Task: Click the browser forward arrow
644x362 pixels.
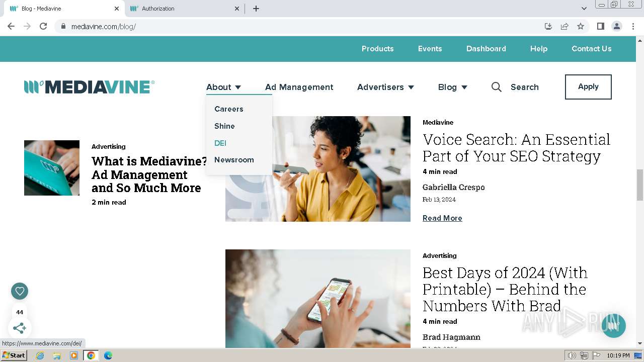Action: (27, 26)
